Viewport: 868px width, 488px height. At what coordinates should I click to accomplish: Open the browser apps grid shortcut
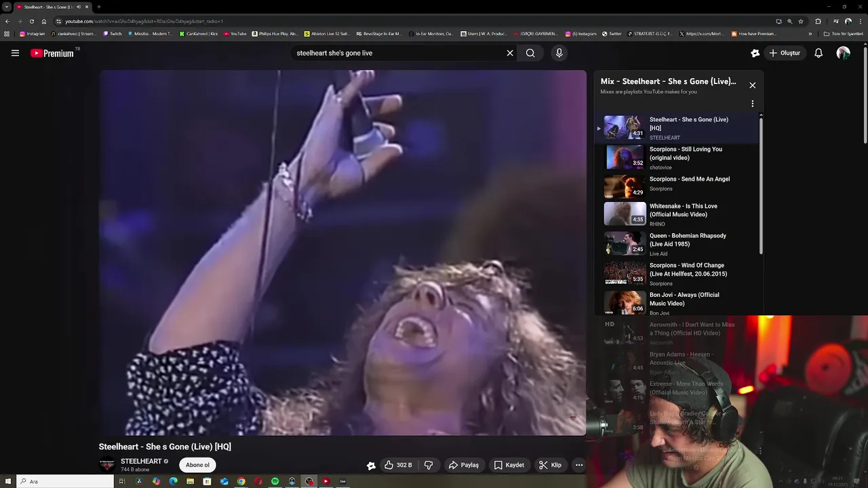(x=7, y=33)
